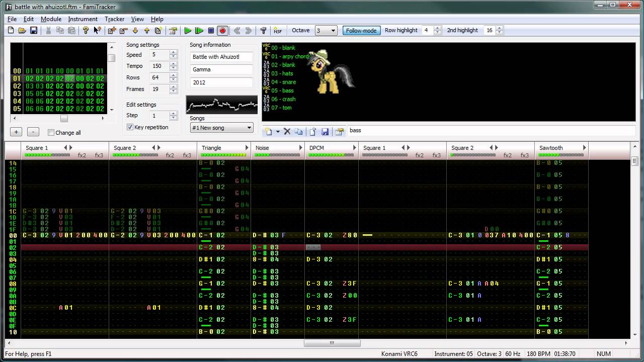Move frame up with up arrow icon

tap(147, 31)
